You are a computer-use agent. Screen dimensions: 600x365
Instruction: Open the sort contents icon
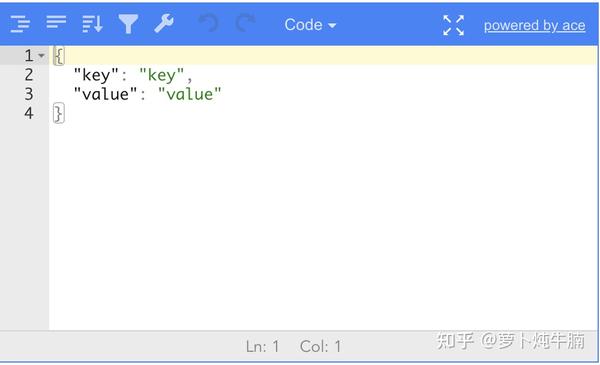click(x=92, y=24)
